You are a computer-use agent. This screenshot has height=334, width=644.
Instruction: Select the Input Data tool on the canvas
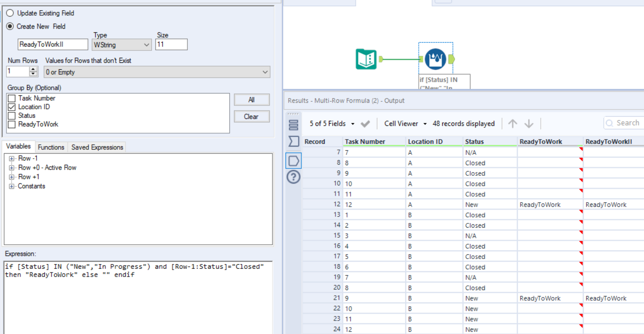367,59
